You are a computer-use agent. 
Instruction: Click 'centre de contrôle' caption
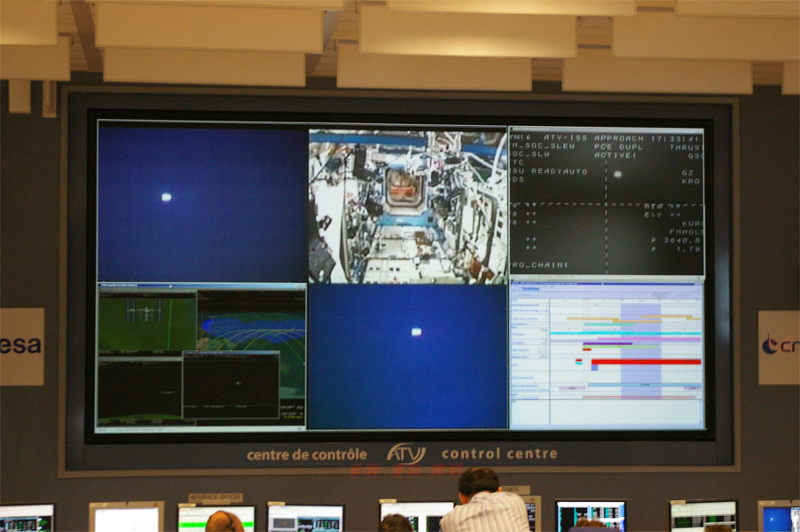[307, 455]
